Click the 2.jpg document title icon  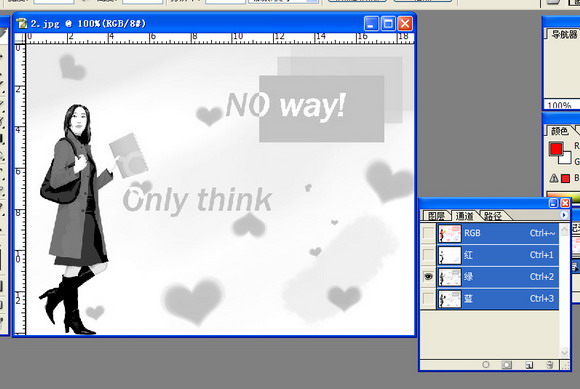22,23
